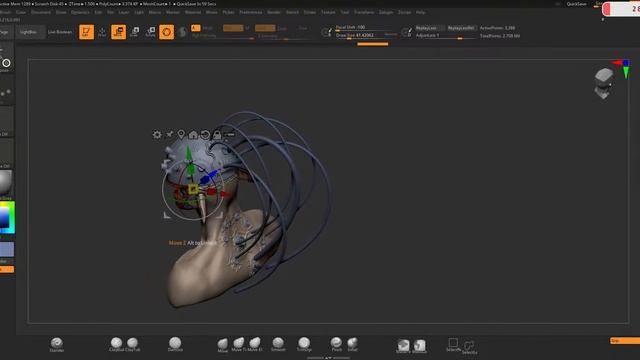Viewport: 640px width, 360px height.
Task: Pick a color in the color picker
Action: (x=7, y=217)
